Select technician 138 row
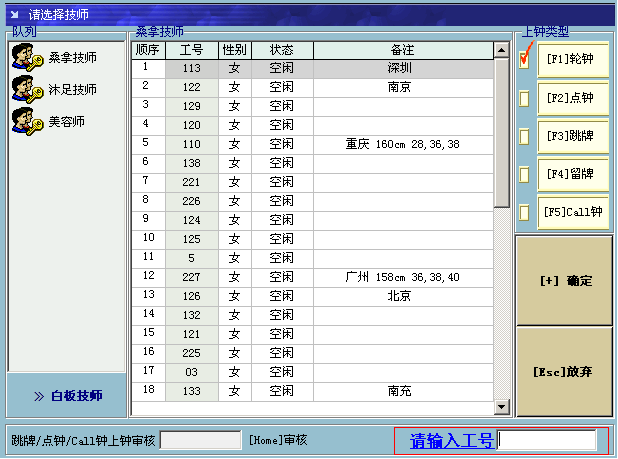 click(x=313, y=164)
